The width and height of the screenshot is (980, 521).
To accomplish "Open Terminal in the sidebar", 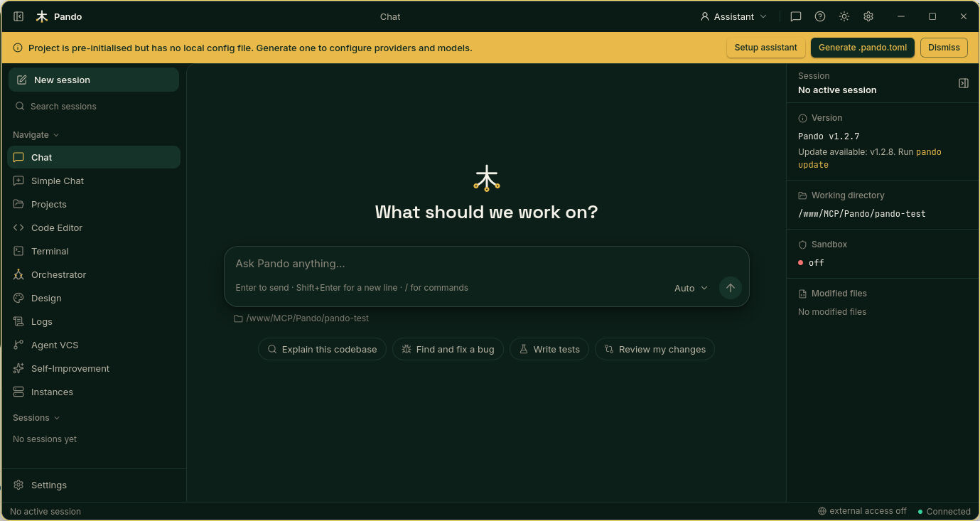I will (94, 251).
